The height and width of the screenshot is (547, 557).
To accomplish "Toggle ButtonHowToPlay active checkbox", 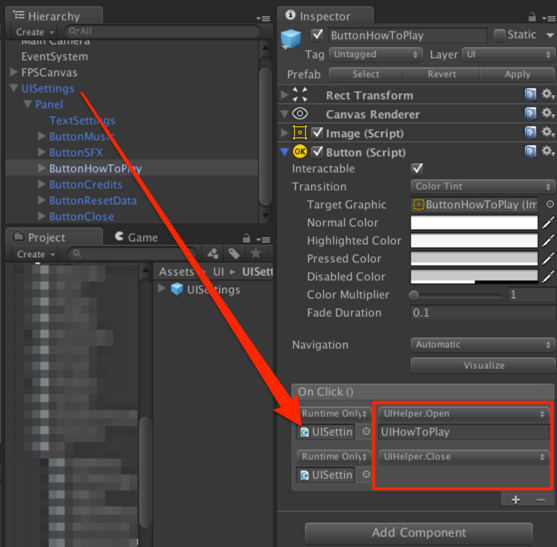I will click(317, 35).
